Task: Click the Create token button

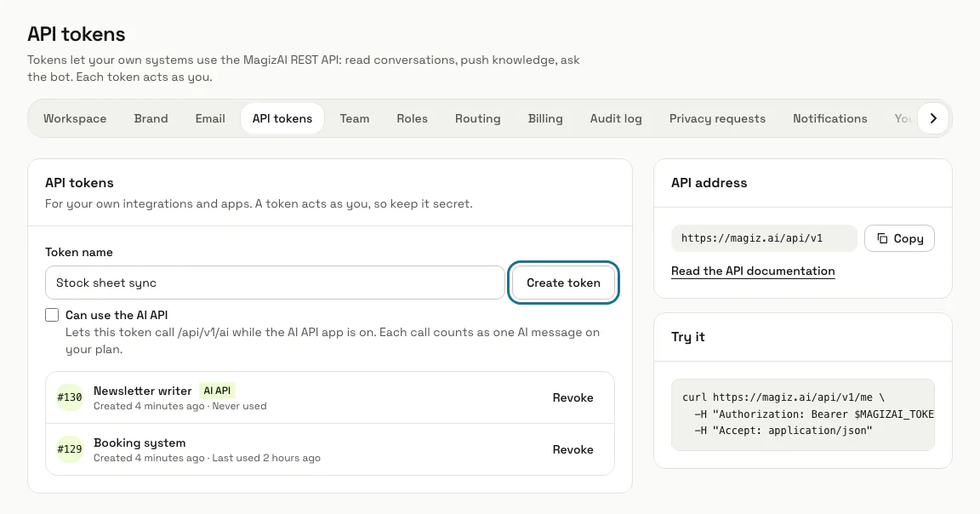Action: (563, 283)
